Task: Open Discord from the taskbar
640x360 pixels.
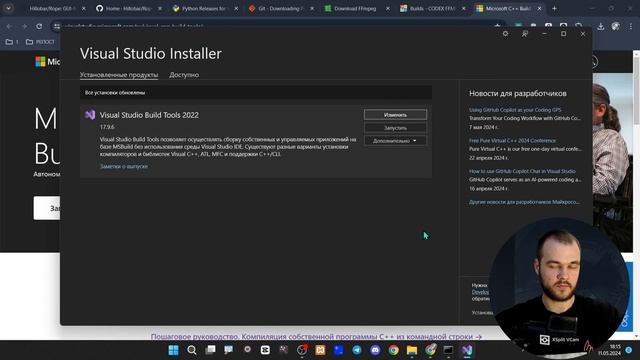Action: pyautogui.click(x=375, y=350)
